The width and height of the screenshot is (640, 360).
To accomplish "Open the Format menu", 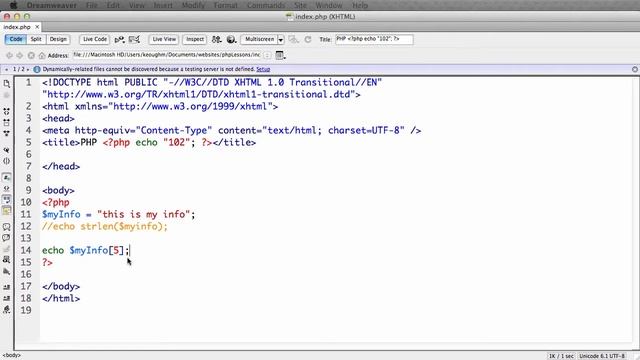I will [x=226, y=5].
